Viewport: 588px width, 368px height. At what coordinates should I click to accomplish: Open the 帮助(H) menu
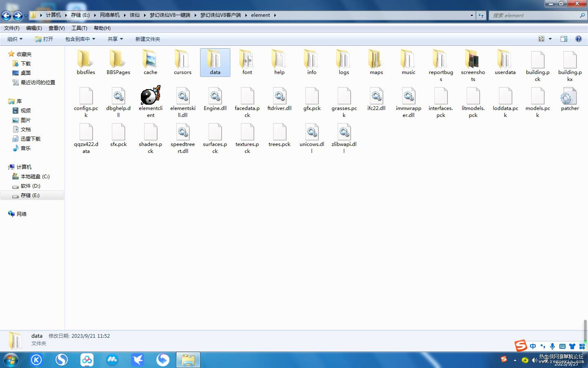(x=102, y=28)
